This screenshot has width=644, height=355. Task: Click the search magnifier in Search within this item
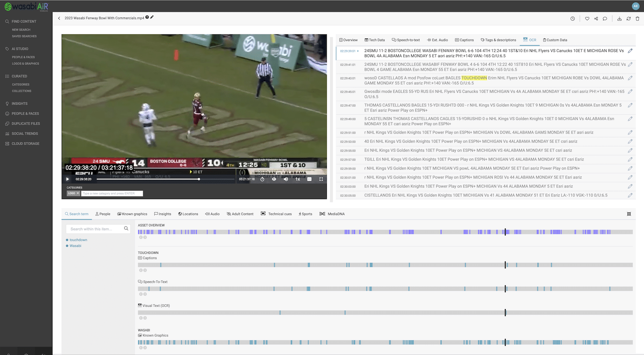(126, 229)
